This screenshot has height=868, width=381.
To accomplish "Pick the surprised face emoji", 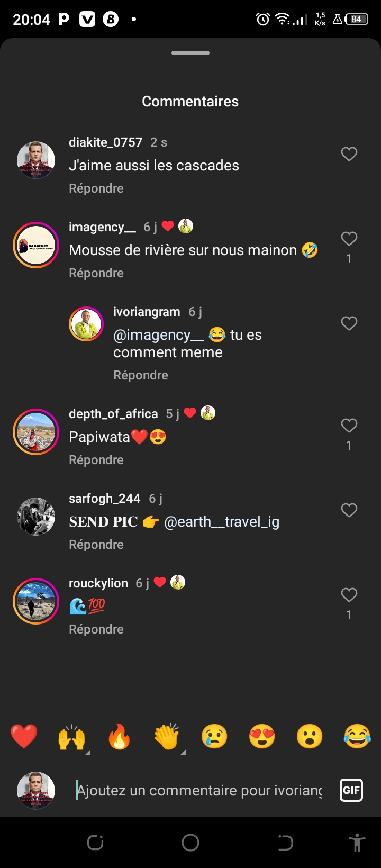I will pyautogui.click(x=310, y=736).
